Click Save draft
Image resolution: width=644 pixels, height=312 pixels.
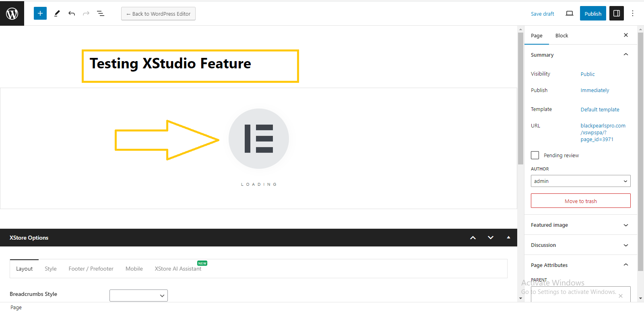tap(542, 14)
